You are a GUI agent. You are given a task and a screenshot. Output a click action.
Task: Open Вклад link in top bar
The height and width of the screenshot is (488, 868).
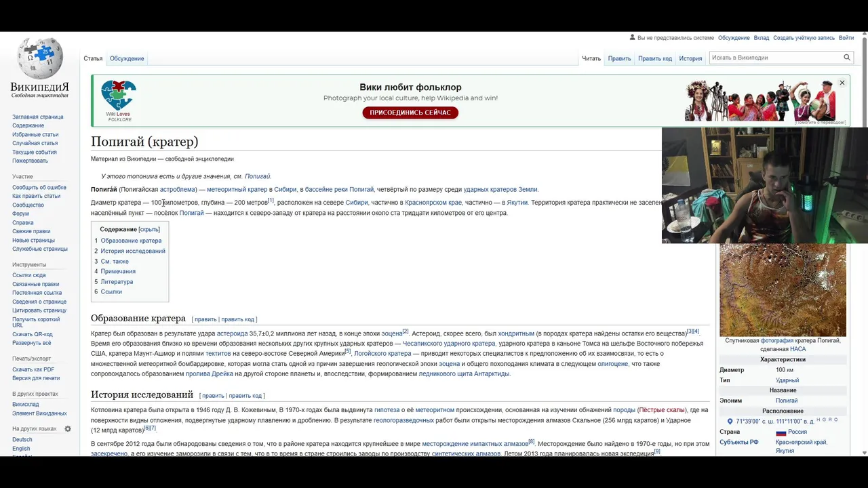(762, 38)
